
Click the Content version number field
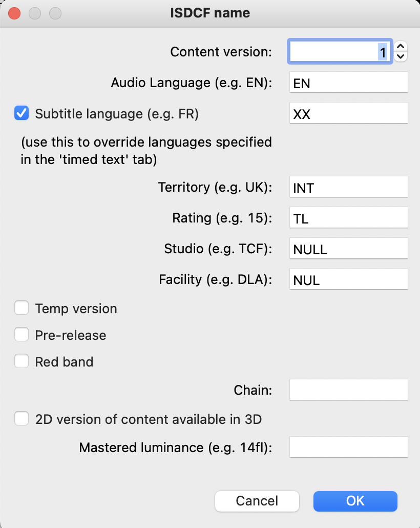[x=340, y=52]
